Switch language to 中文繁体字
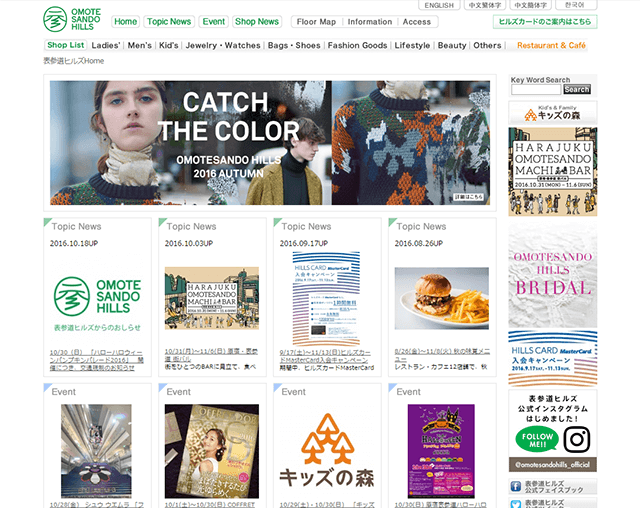The height and width of the screenshot is (508, 640). [x=485, y=5]
